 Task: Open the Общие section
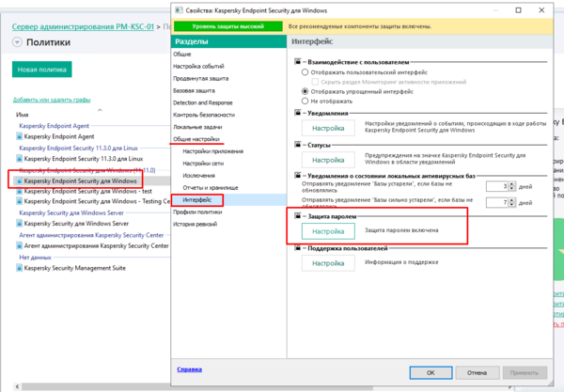182,54
